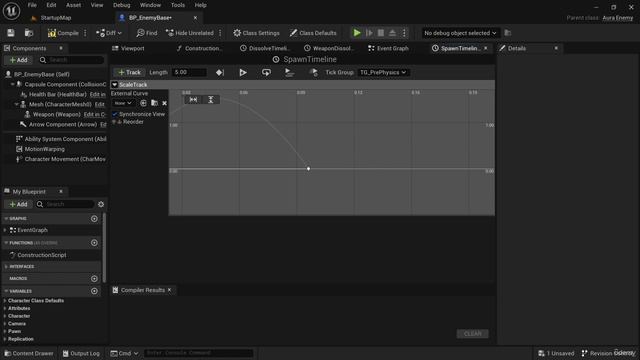The image size is (640, 360).
Task: Collapse the ScaleTrack expander
Action: pyautogui.click(x=115, y=84)
